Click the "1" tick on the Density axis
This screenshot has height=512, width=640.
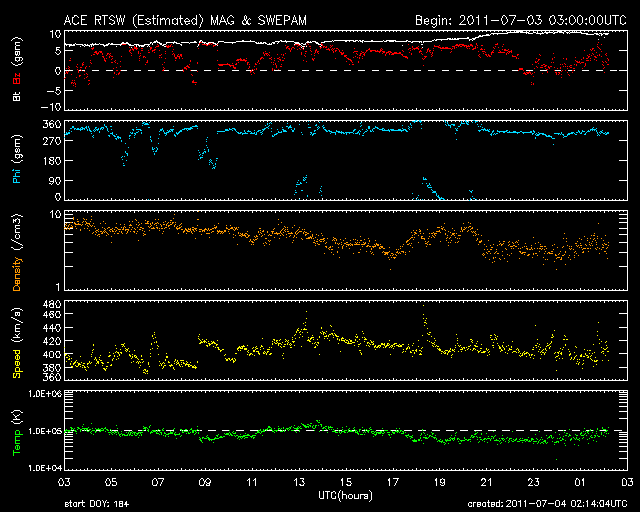[x=58, y=287]
